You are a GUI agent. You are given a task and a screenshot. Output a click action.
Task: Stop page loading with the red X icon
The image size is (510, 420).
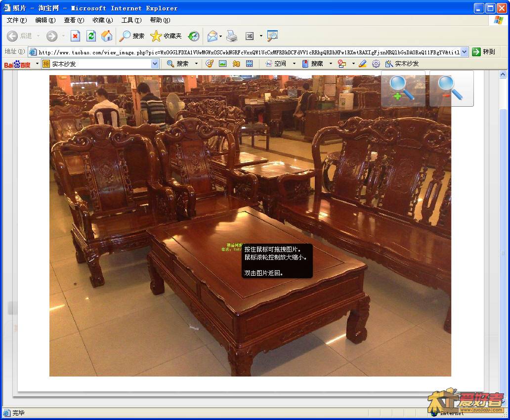pos(75,36)
